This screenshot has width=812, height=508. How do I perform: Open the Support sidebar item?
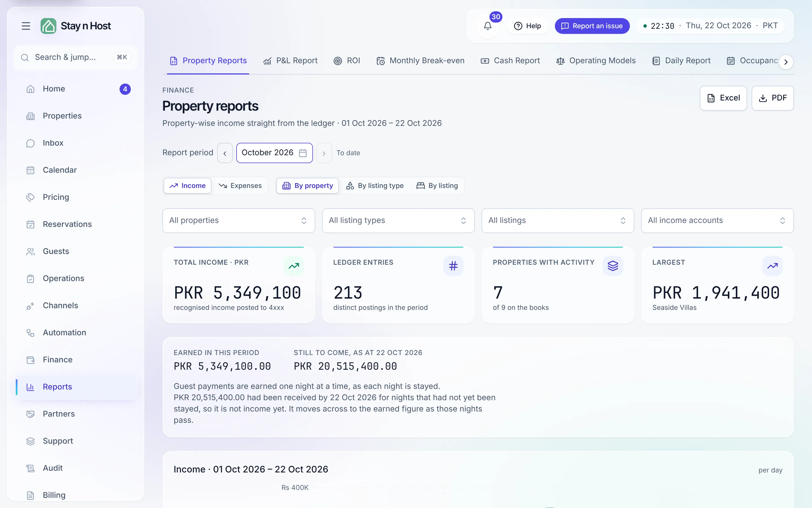[76, 441]
